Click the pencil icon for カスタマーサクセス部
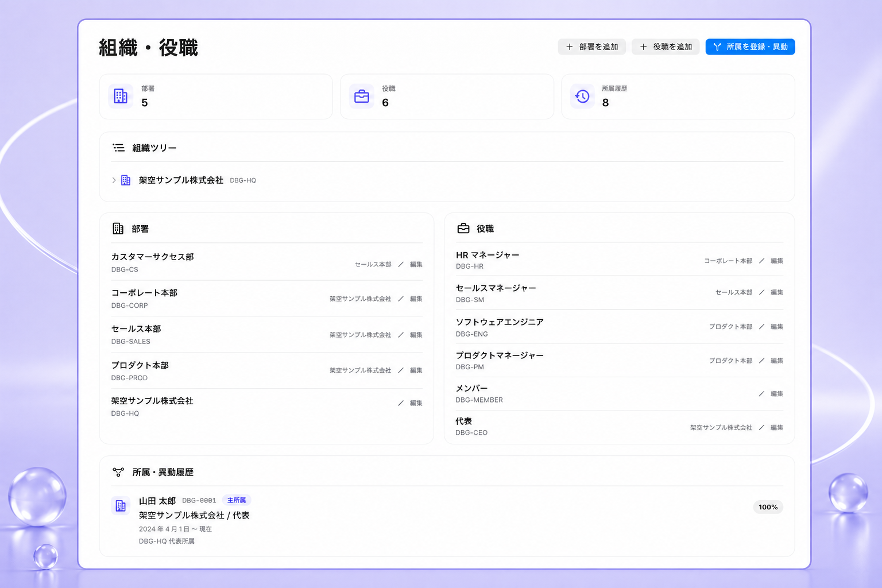Image resolution: width=882 pixels, height=588 pixels. point(401,265)
